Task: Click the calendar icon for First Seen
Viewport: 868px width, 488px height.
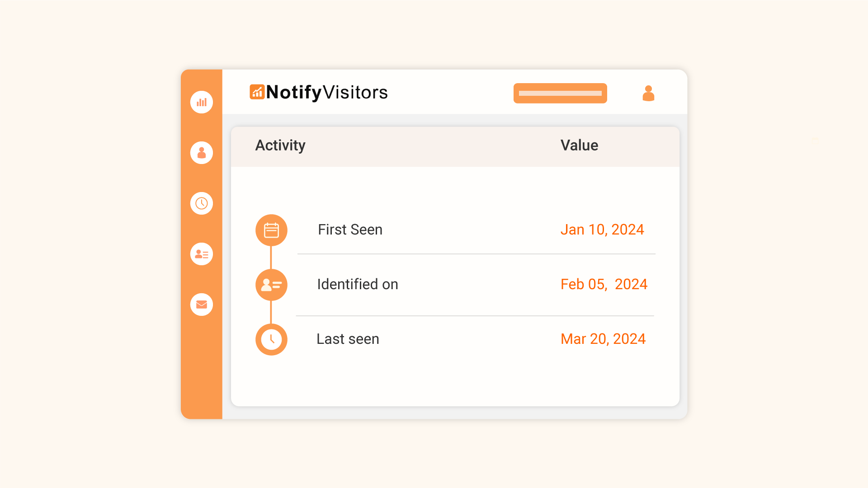Action: 271,230
